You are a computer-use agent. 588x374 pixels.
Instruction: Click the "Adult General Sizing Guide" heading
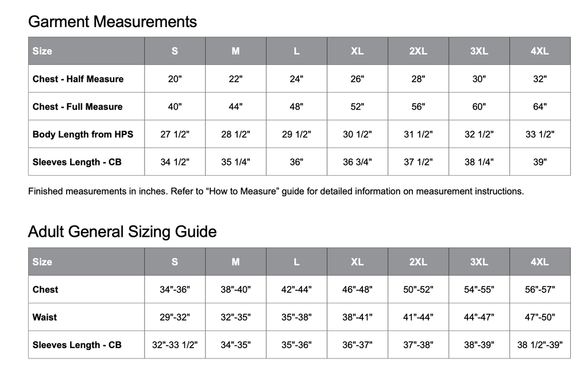click(122, 232)
